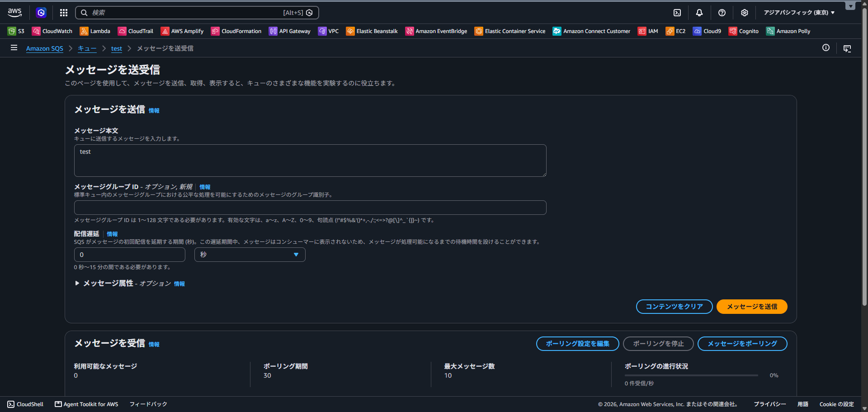Toggle the side navigation hamburger menu
The height and width of the screenshot is (412, 868).
click(x=14, y=47)
